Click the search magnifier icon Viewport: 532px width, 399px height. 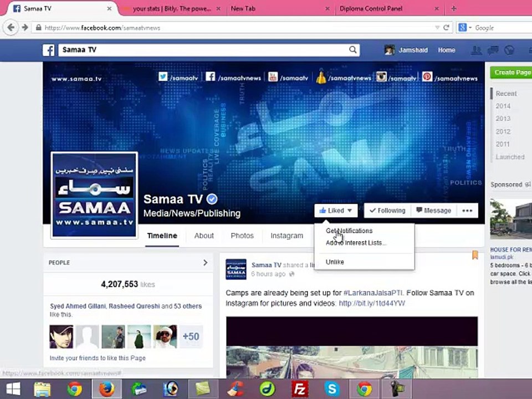tap(353, 50)
